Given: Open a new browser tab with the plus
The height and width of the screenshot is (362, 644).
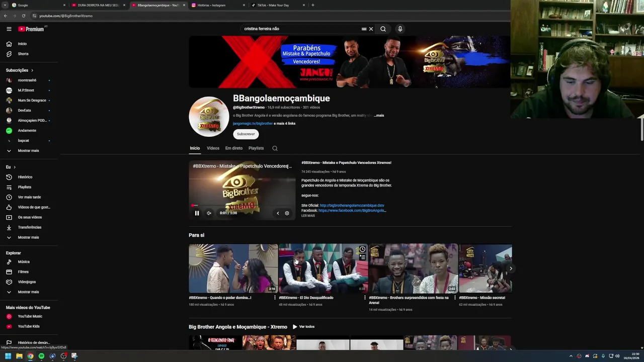Looking at the screenshot, I should click(x=313, y=5).
